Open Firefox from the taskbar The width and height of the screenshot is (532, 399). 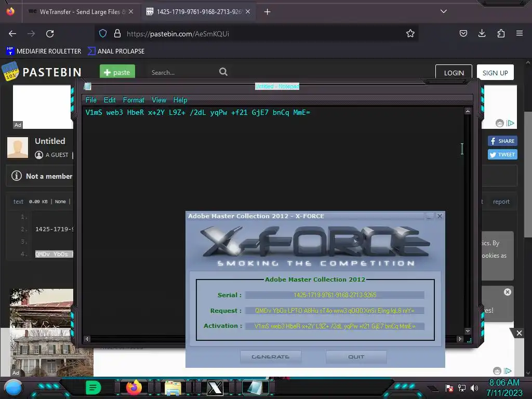pos(134,388)
